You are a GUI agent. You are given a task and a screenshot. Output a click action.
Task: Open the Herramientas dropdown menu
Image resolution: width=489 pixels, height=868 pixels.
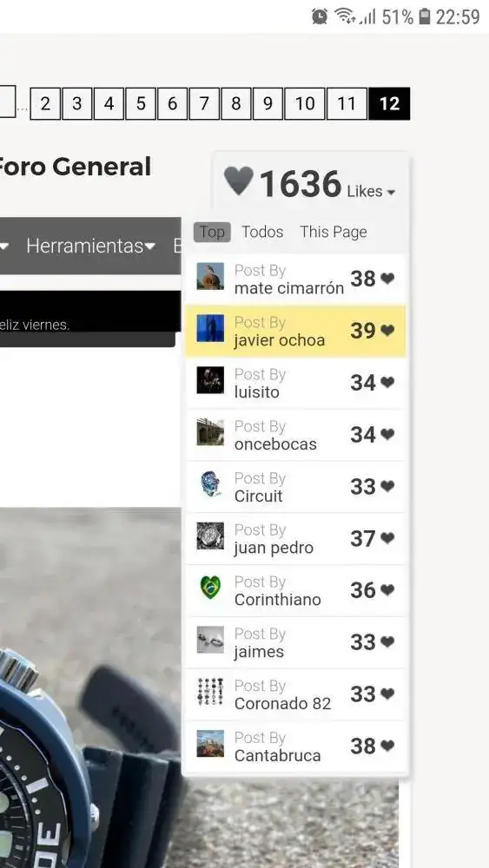(x=91, y=246)
